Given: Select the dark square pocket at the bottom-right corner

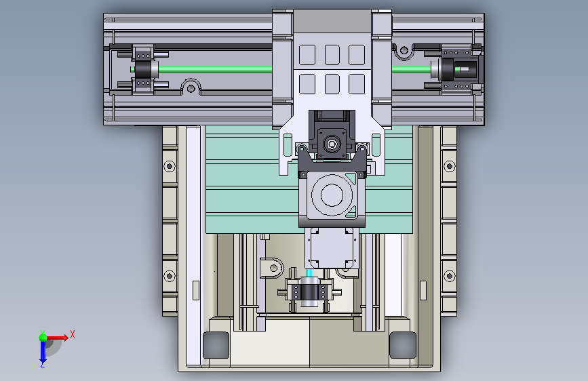Looking at the screenshot, I should tap(403, 345).
